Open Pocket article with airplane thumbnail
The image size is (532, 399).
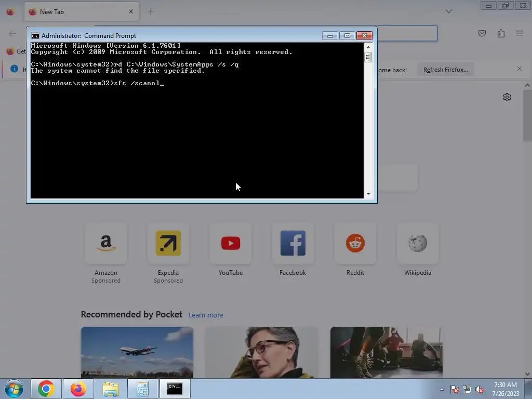137,353
